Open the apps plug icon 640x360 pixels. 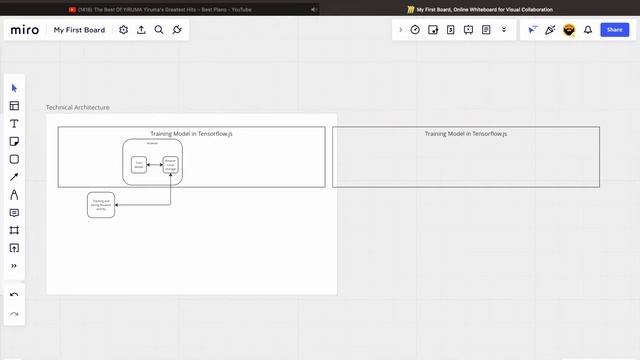[177, 30]
